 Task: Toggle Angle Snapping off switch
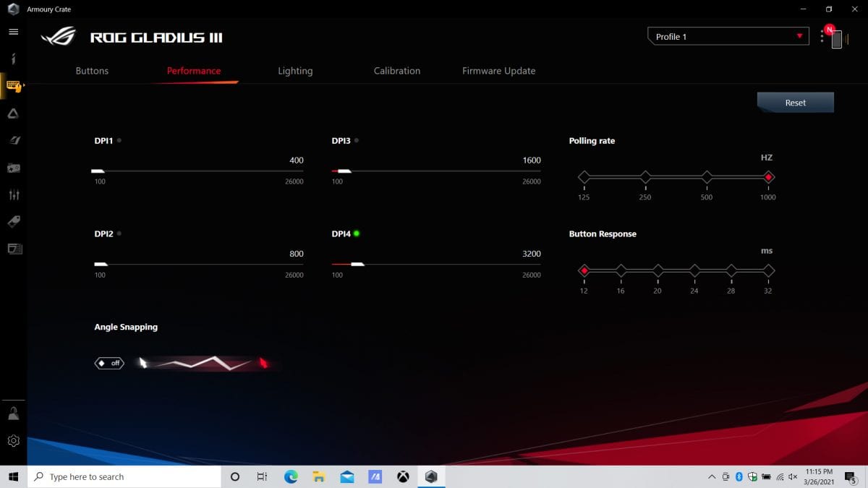tap(109, 363)
